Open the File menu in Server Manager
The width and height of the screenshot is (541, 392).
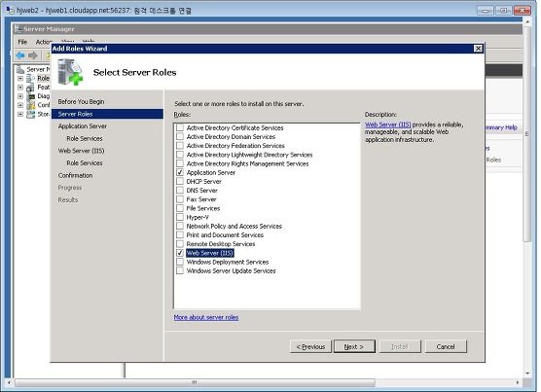22,42
